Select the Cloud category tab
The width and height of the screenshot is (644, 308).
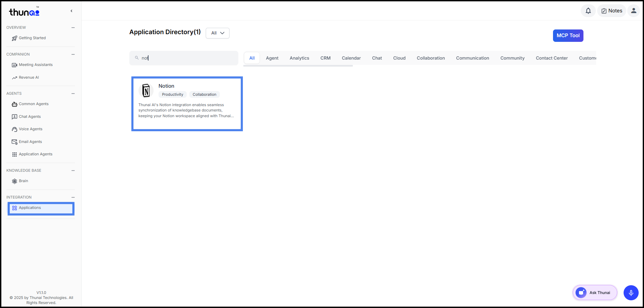point(399,58)
